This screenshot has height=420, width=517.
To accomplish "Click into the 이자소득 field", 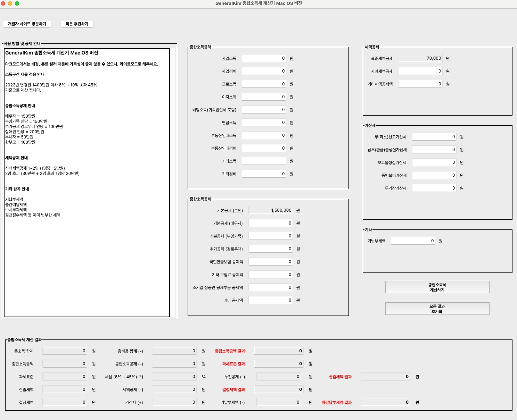I will click(264, 97).
